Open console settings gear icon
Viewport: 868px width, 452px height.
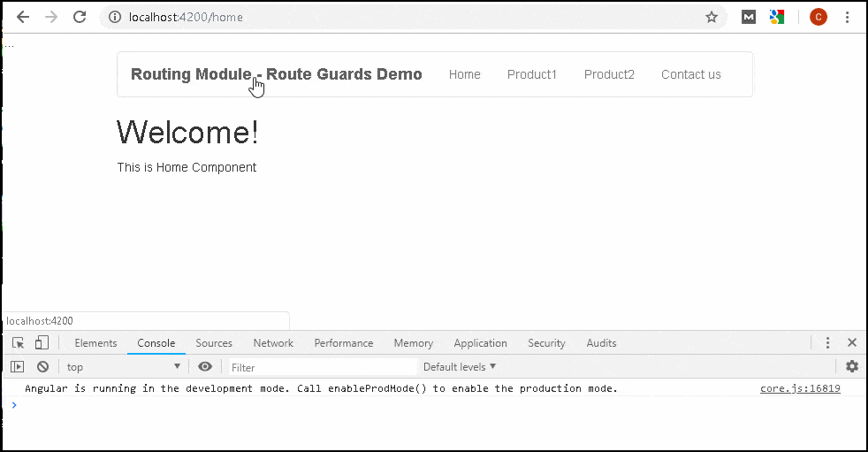852,366
